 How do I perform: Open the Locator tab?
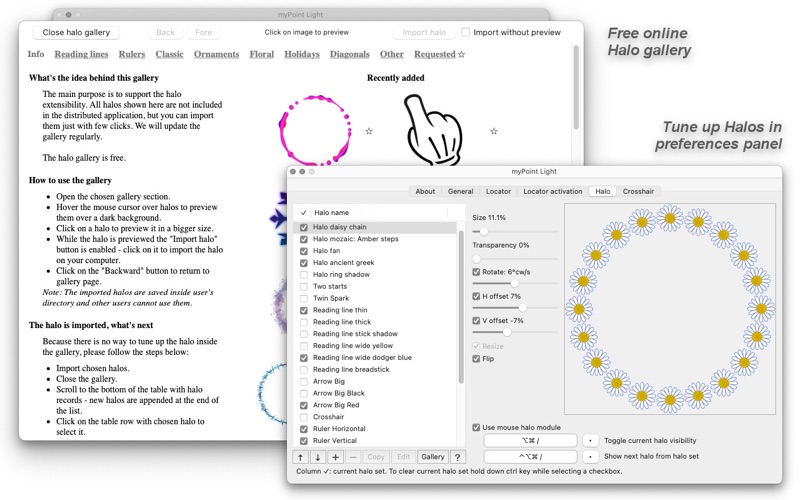pyautogui.click(x=498, y=191)
